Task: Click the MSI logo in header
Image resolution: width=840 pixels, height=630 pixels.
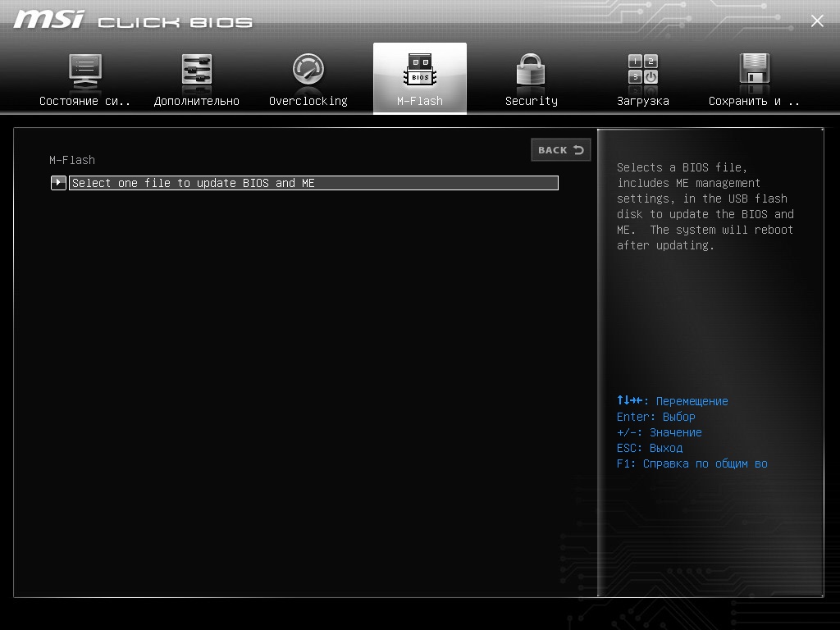Action: [49, 21]
